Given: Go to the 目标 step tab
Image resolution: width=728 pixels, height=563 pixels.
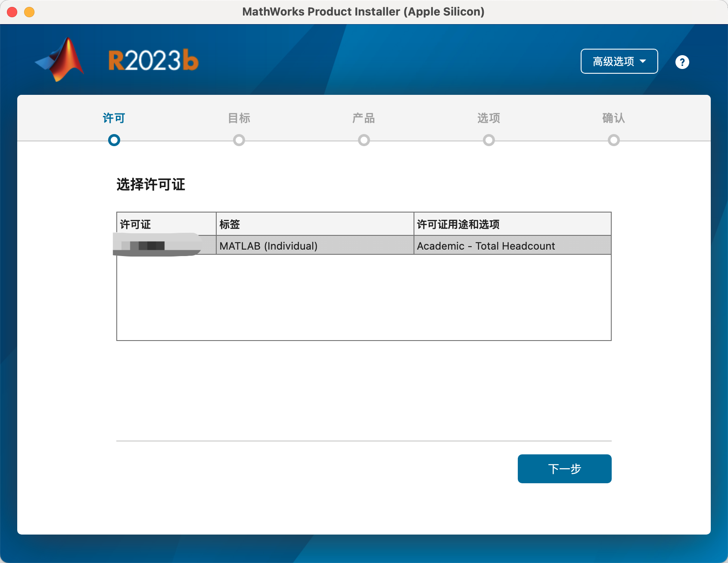Looking at the screenshot, I should [239, 118].
